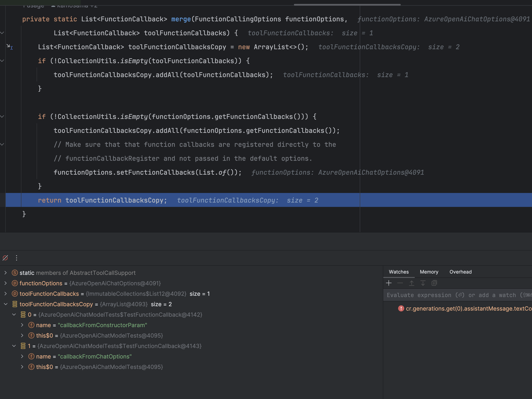Click the mute breakpoints icon
532x399 pixels.
(5, 258)
